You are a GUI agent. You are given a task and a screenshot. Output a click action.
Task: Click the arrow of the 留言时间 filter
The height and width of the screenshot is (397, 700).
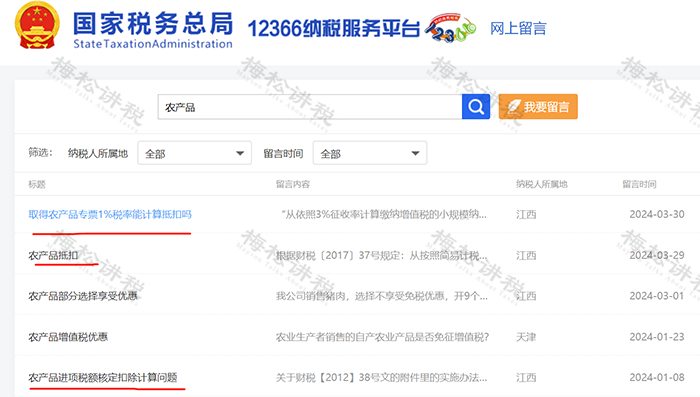tap(415, 153)
